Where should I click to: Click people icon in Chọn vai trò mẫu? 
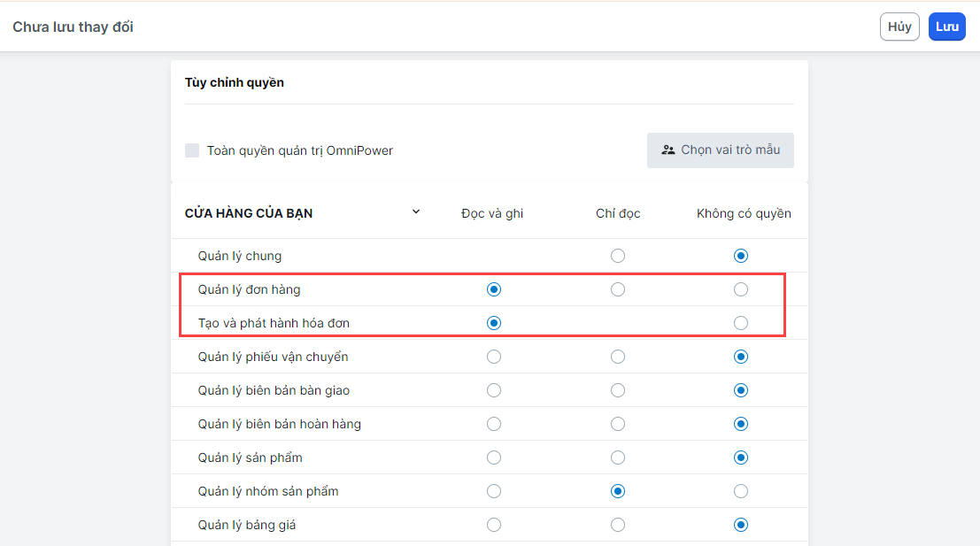click(668, 150)
